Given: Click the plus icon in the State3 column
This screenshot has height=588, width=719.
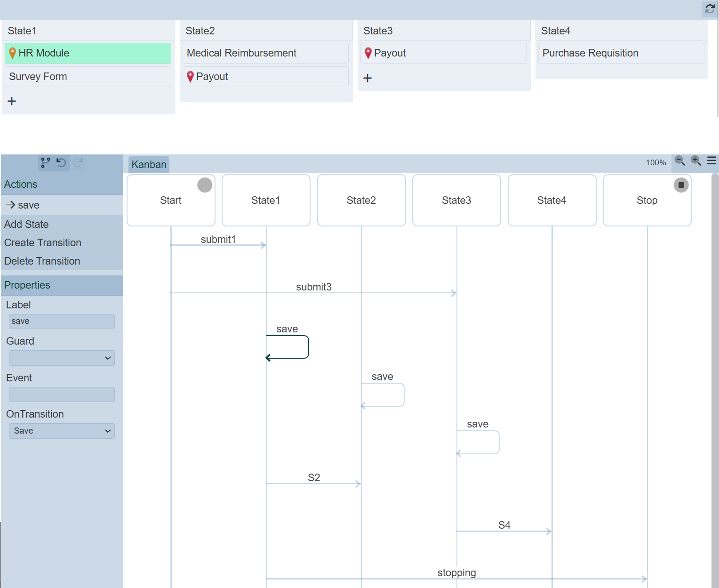Looking at the screenshot, I should coord(367,78).
